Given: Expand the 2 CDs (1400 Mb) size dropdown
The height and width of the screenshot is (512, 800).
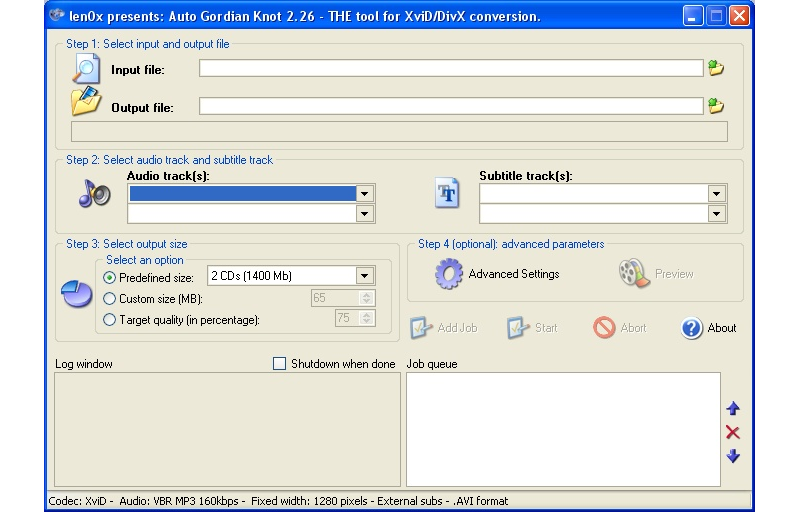Looking at the screenshot, I should (364, 276).
